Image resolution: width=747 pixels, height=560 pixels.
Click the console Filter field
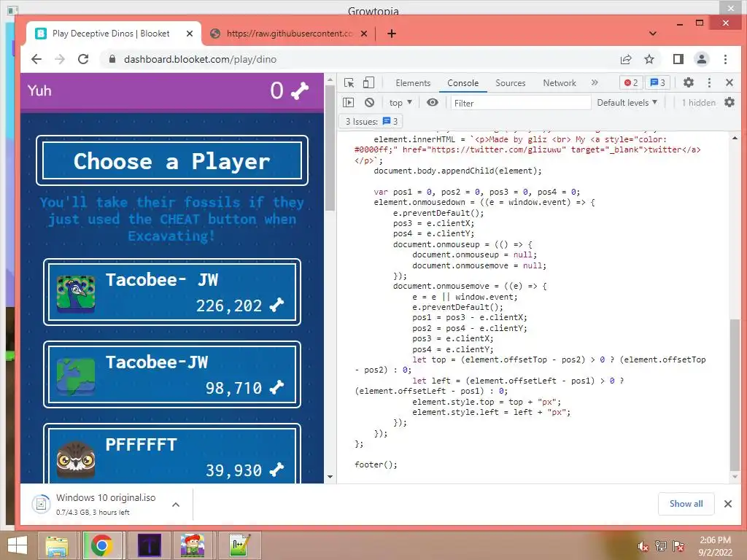coord(520,103)
